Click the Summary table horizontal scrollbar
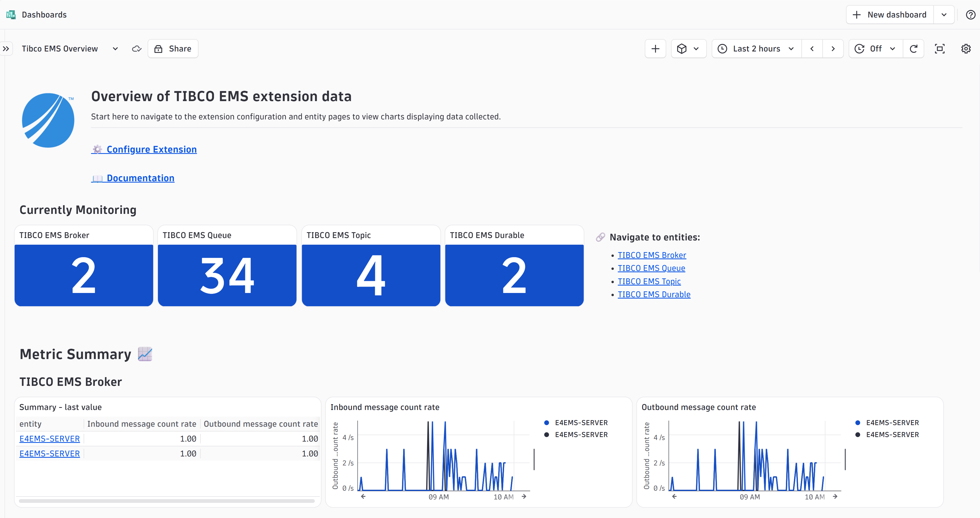 click(x=167, y=501)
